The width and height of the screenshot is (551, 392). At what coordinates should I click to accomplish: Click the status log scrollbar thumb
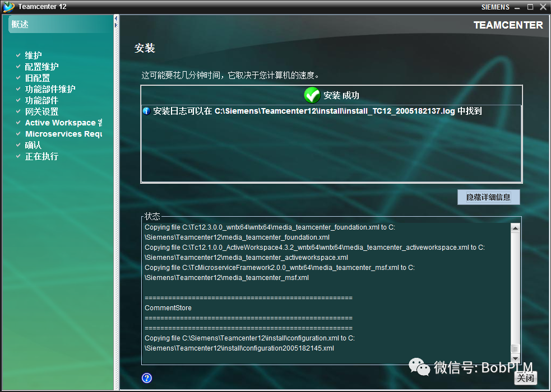point(515,349)
